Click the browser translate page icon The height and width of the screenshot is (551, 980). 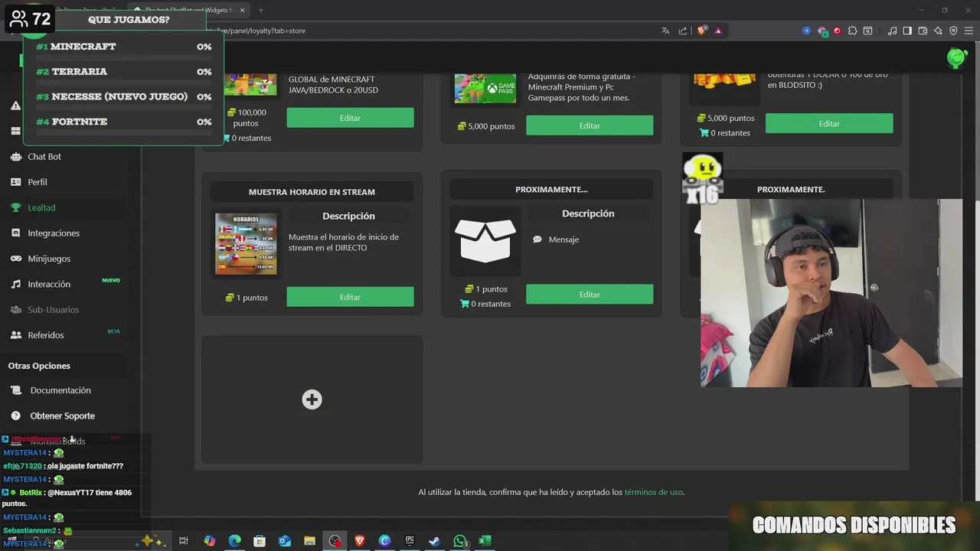(x=665, y=31)
